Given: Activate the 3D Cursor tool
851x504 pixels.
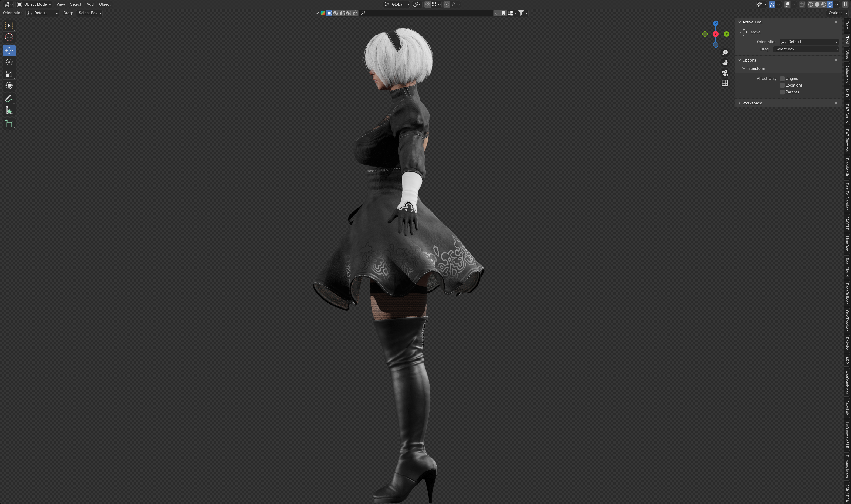Looking at the screenshot, I should click(x=9, y=37).
